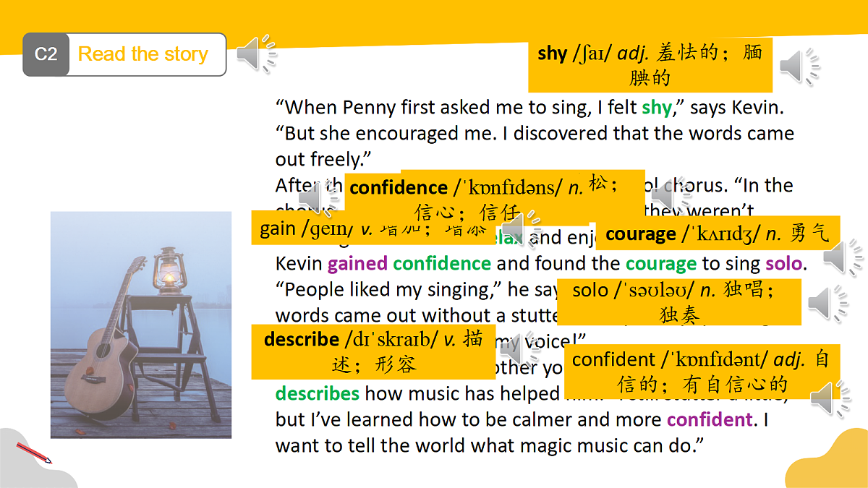Play the speaker icon right of describe definition

[519, 350]
